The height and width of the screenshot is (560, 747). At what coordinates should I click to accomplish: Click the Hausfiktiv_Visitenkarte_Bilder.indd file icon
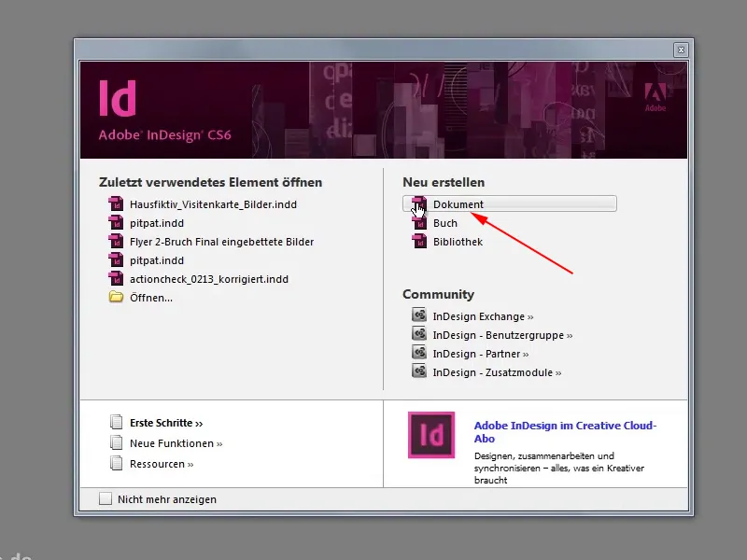click(x=116, y=204)
